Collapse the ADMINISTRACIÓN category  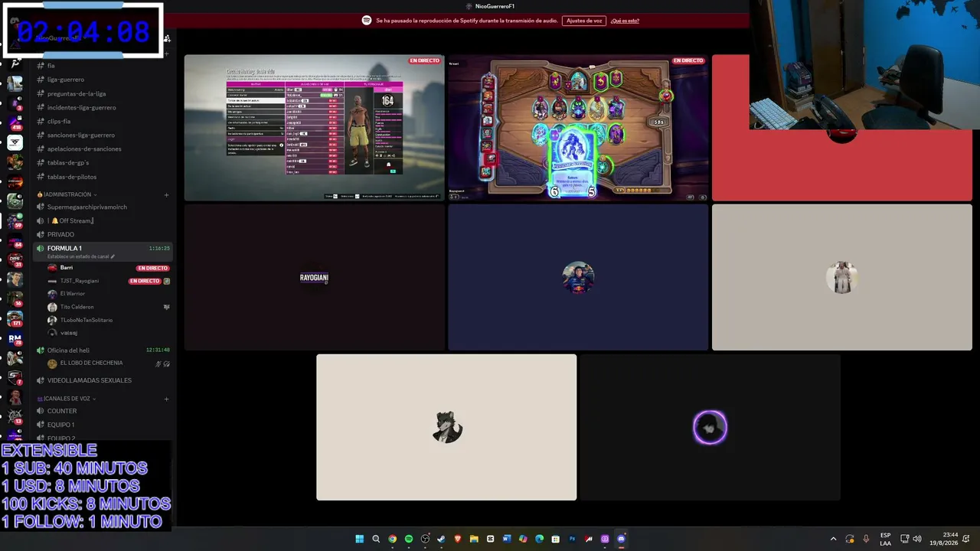coord(67,194)
